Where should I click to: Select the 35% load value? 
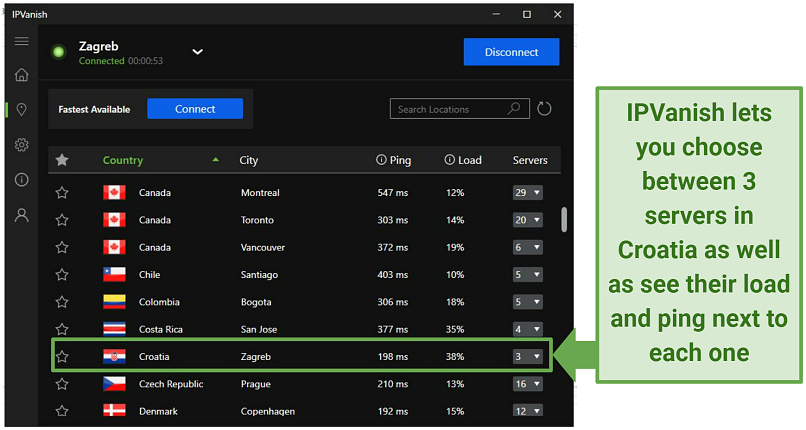click(455, 329)
